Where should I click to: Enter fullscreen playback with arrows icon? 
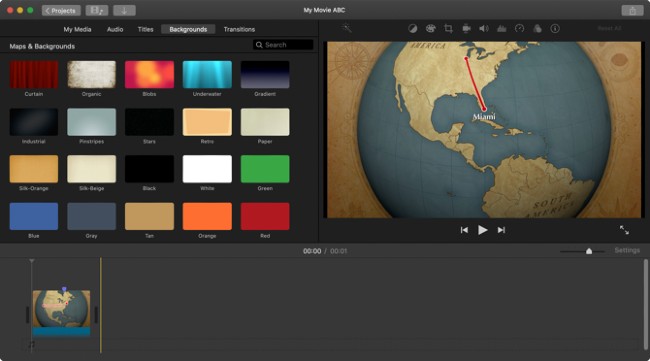[x=624, y=230]
